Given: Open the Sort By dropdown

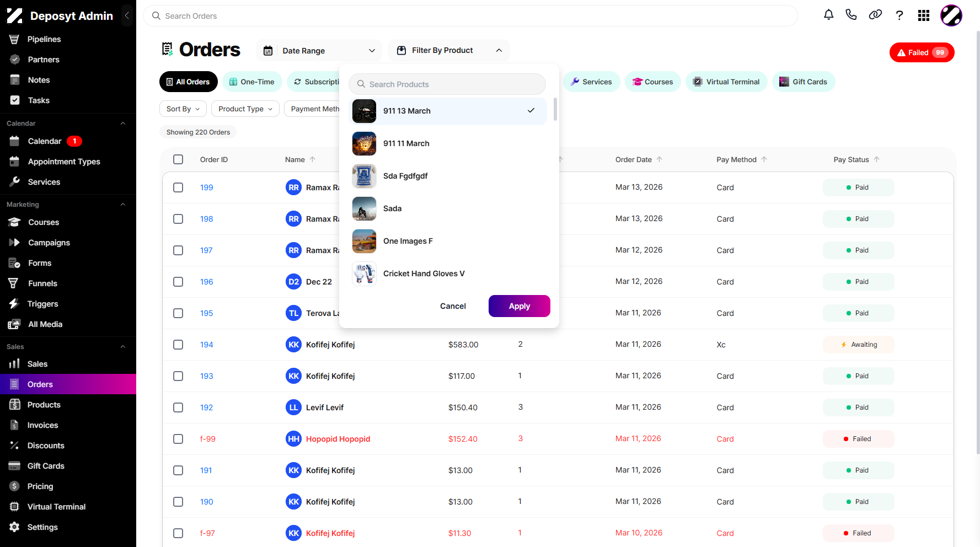Looking at the screenshot, I should coord(183,109).
